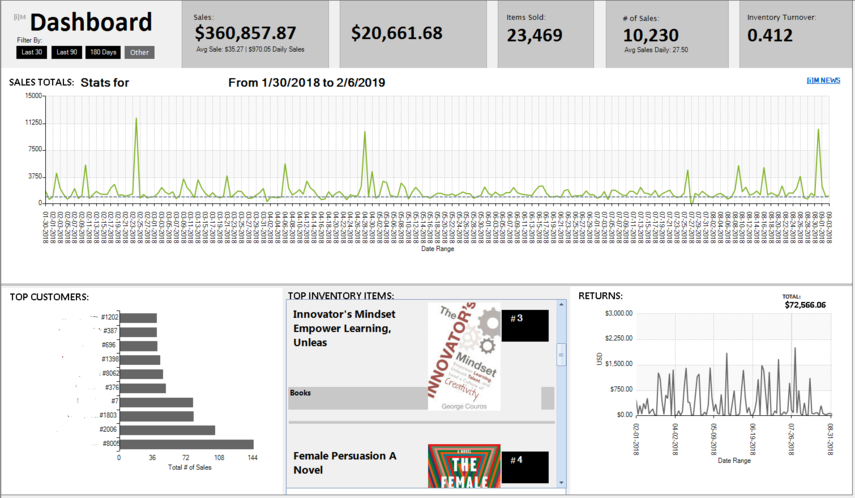Click the customer #8005 bar
This screenshot has height=498, width=855.
coord(186,444)
